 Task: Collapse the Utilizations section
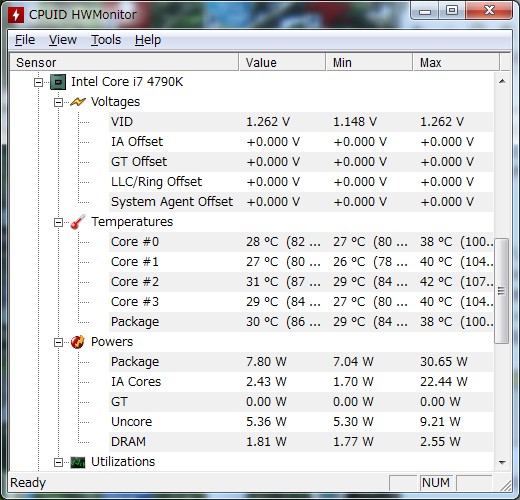pos(58,462)
